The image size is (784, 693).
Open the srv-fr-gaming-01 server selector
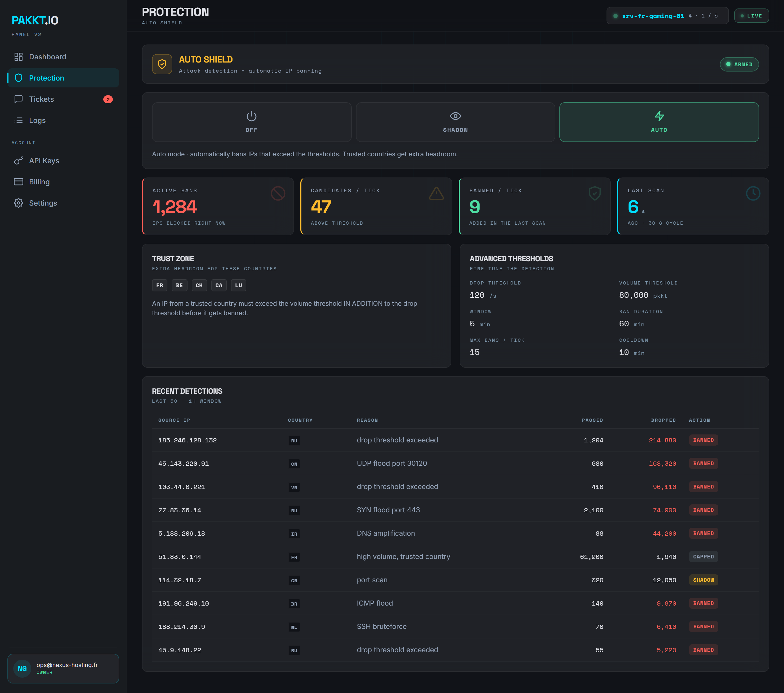pos(667,16)
